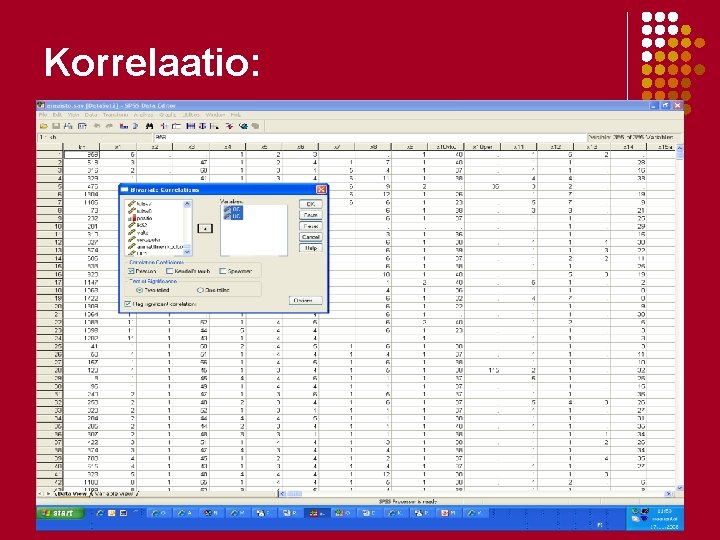The width and height of the screenshot is (720, 540).
Task: Click the Use Sets toolbar icon
Action: pyautogui.click(x=243, y=126)
